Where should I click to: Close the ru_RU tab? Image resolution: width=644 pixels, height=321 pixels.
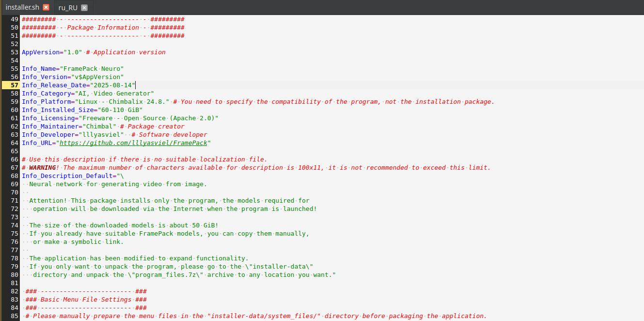click(84, 8)
